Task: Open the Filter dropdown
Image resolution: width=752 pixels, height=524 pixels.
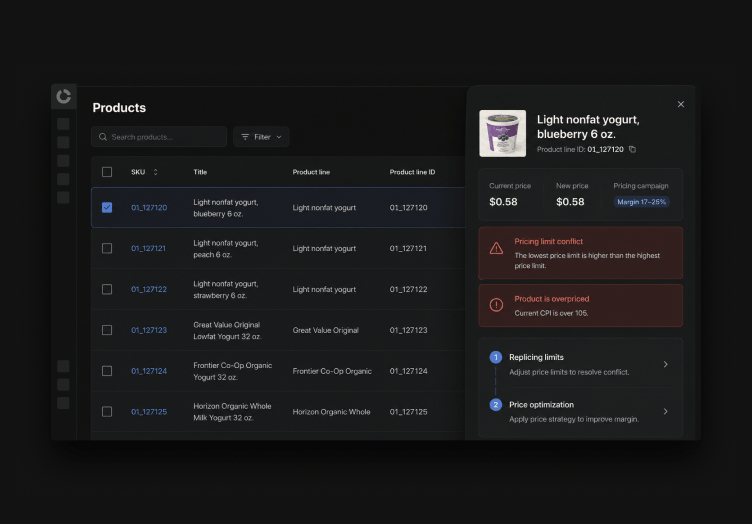Action: [261, 137]
